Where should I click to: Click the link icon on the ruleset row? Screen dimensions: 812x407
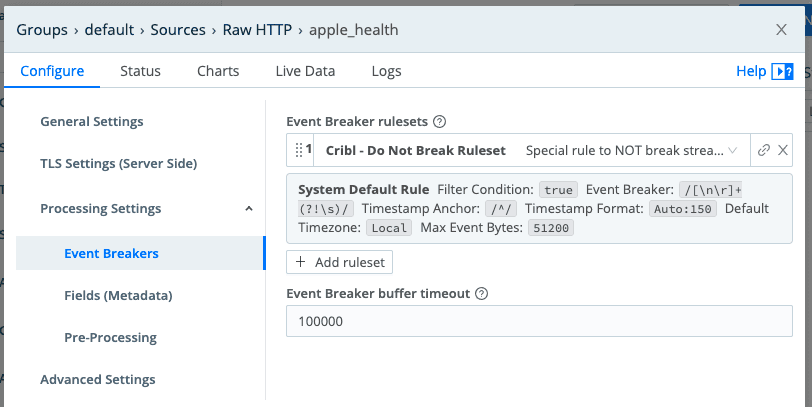[764, 150]
